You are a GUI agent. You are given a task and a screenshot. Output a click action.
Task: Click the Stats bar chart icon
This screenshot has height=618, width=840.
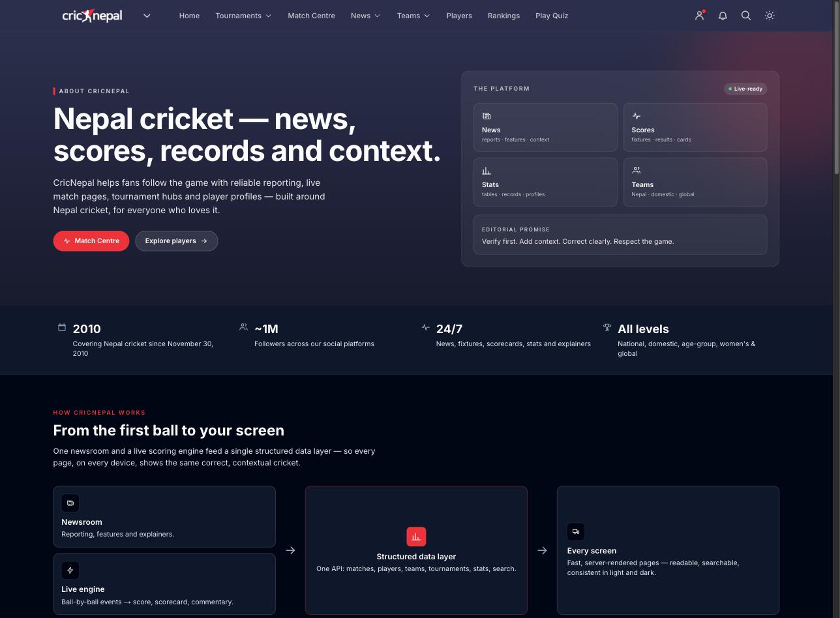tap(487, 171)
